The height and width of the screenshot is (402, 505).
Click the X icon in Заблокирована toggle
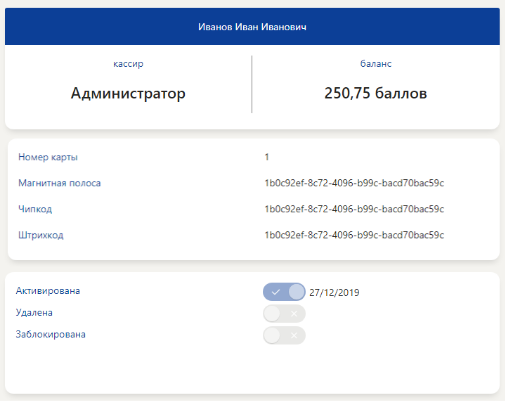[x=294, y=335]
